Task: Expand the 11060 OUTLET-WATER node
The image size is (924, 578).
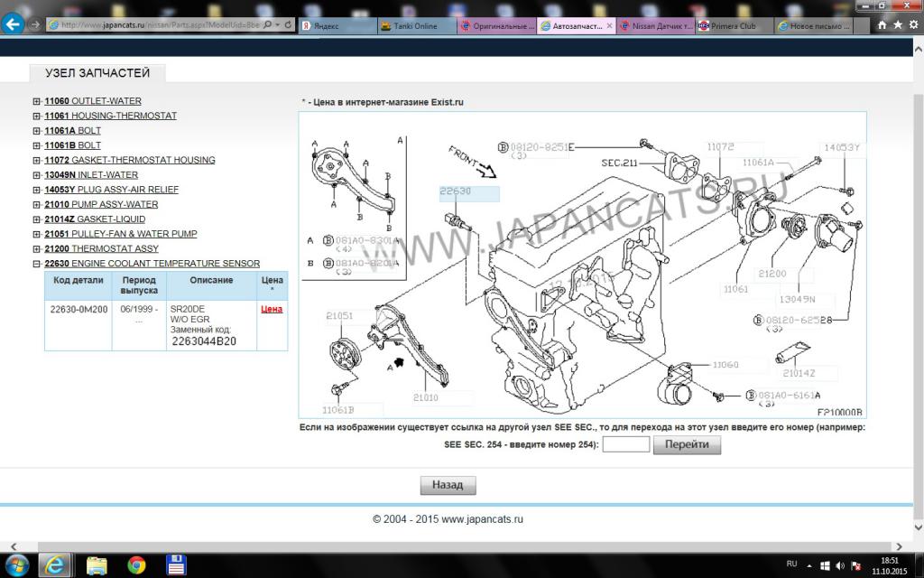Action: 36,101
